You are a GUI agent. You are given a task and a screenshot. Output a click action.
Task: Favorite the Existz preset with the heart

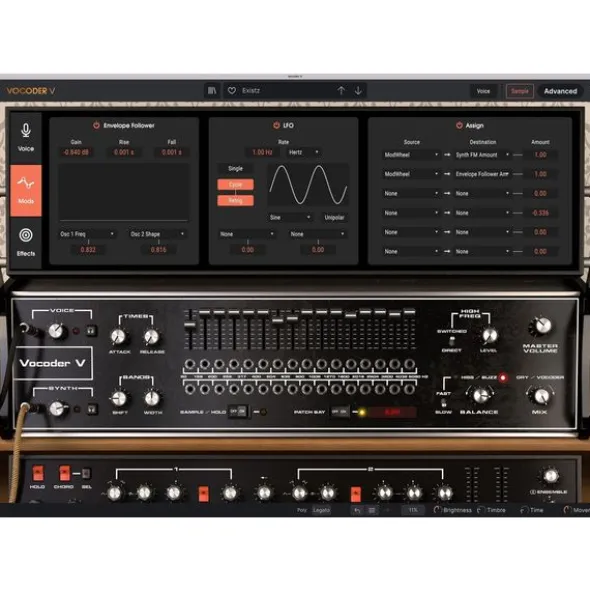[232, 91]
